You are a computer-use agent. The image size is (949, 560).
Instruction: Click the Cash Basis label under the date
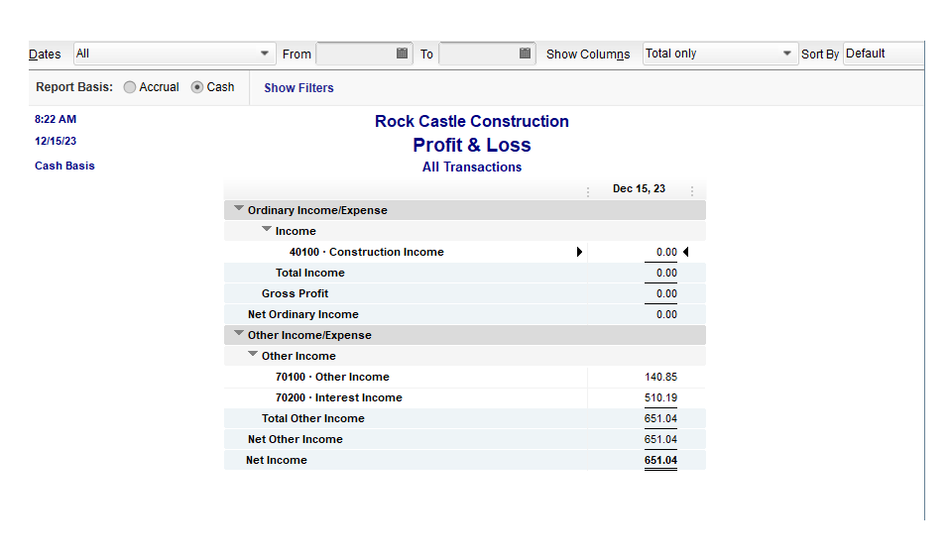64,166
